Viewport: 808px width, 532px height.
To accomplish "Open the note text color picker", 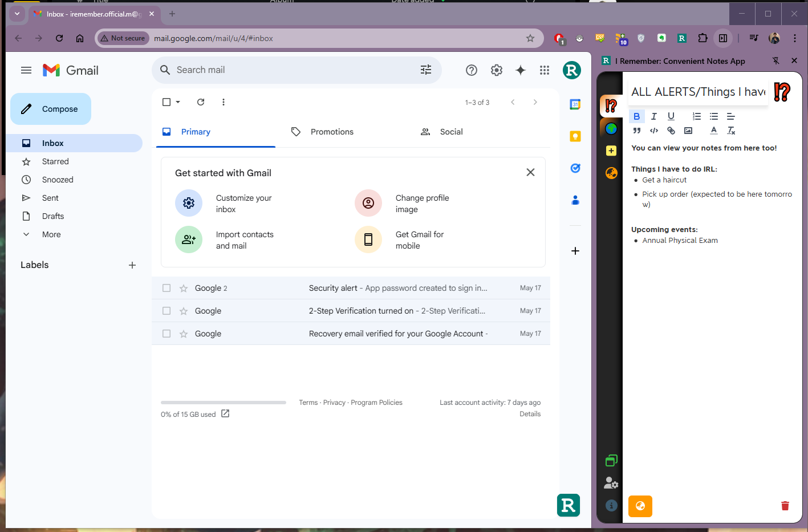I will (x=713, y=131).
